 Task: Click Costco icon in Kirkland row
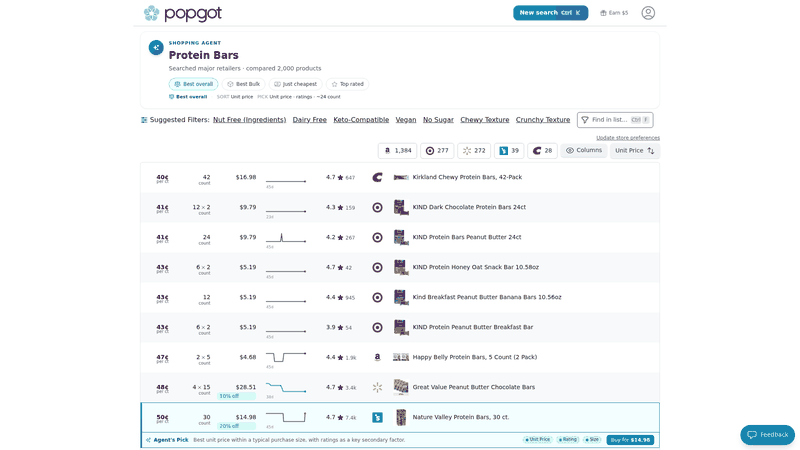(x=377, y=178)
